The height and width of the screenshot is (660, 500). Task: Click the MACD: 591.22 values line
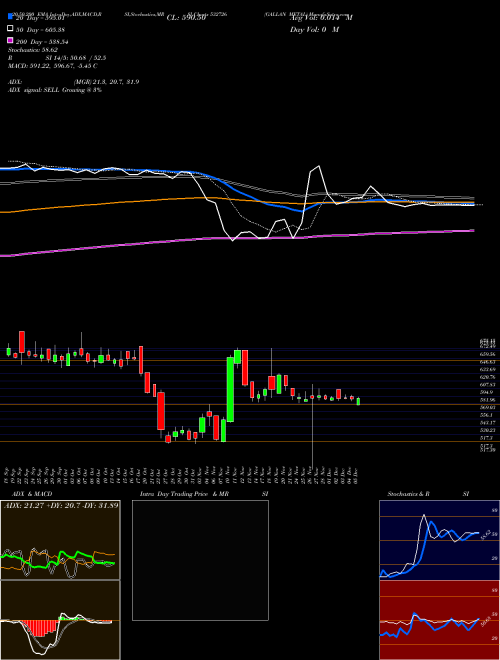53,66
